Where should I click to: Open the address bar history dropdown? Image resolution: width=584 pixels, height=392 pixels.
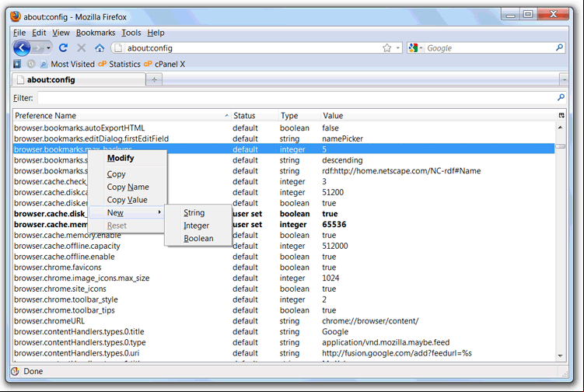pos(398,48)
